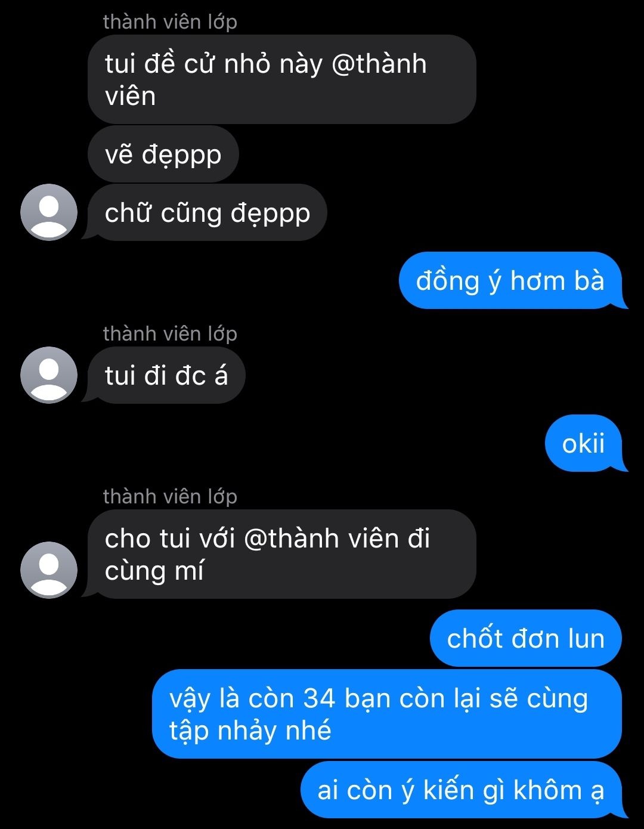Viewport: 644px width, 829px height.
Task: Tap the "chữ cũng đẹppp" message bubble
Action: [207, 213]
